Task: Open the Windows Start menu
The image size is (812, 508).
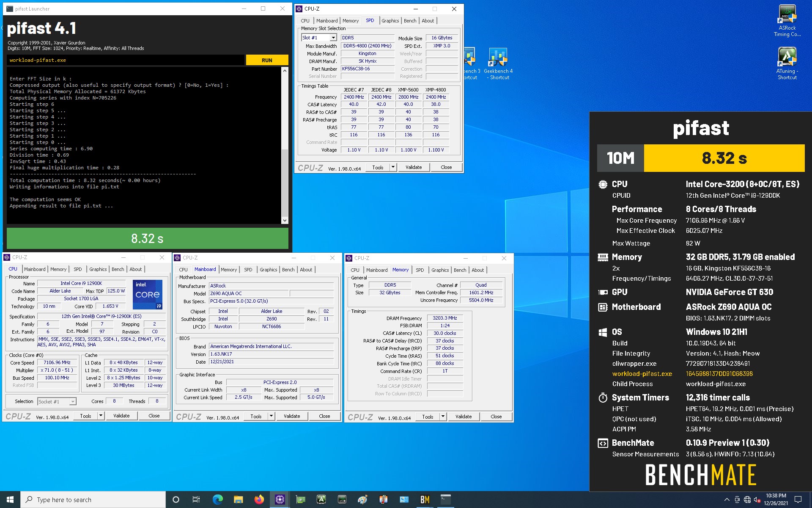Action: (x=10, y=500)
